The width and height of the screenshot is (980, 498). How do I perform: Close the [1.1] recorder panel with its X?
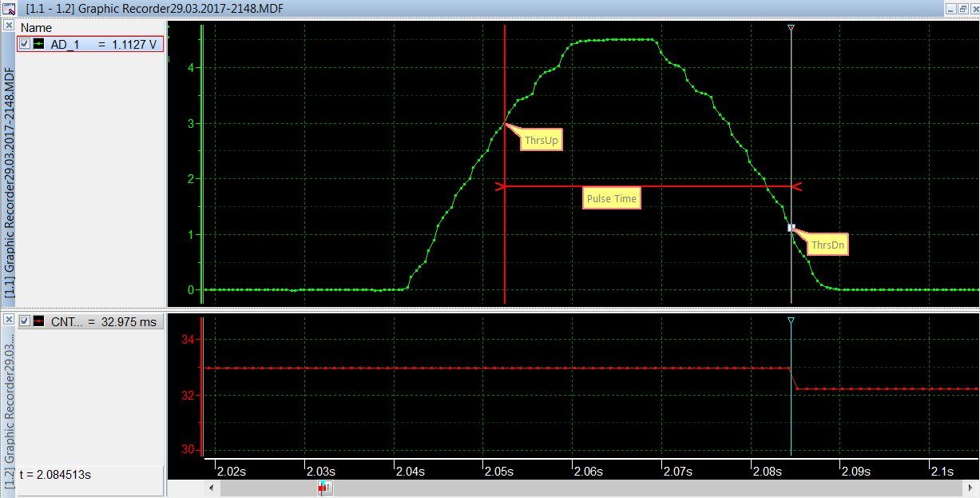(9, 26)
